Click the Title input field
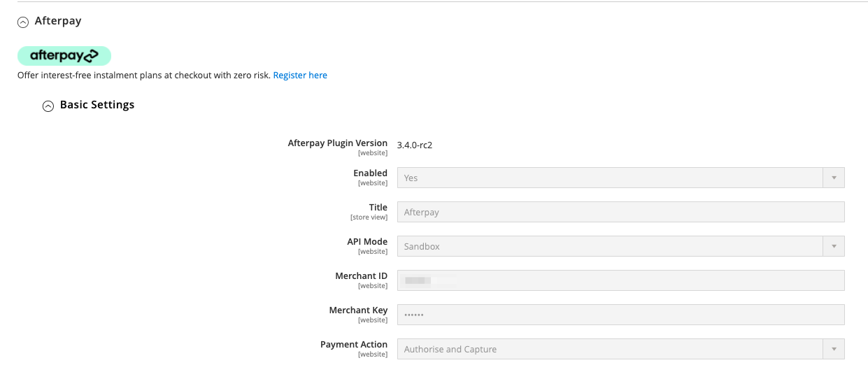The width and height of the screenshot is (868, 372). pyautogui.click(x=621, y=212)
